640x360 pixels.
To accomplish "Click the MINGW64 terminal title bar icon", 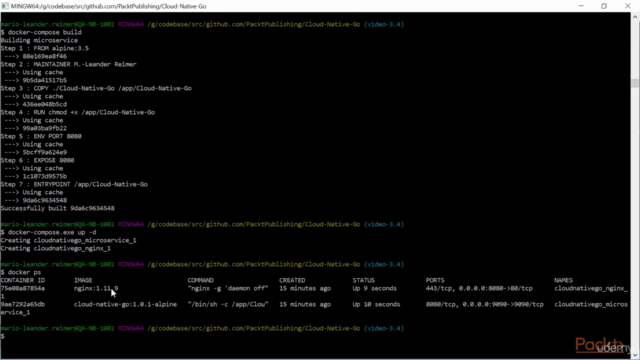I will 5,6.
